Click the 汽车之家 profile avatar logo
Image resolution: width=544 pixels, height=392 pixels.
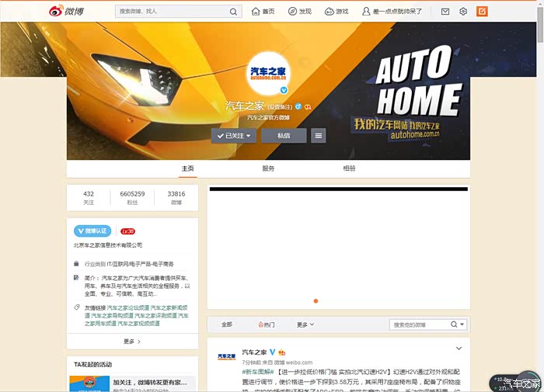tap(268, 74)
